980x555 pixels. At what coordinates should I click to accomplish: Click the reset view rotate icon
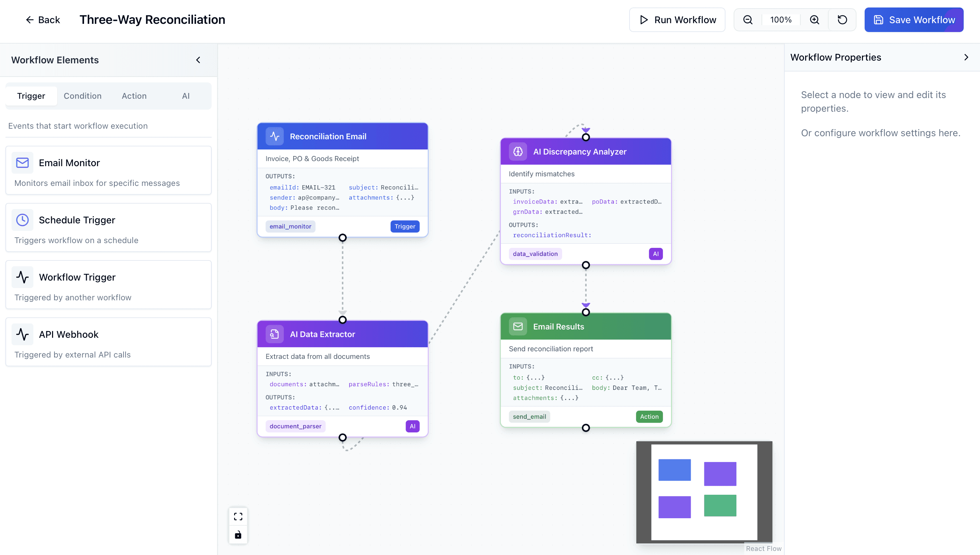[842, 20]
